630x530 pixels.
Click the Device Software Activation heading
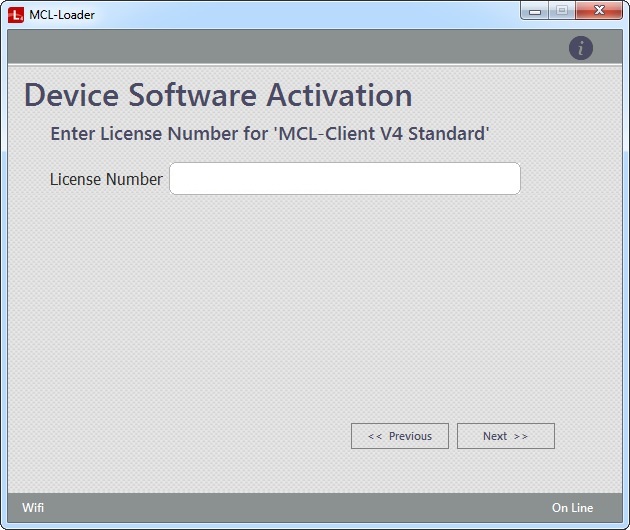pyautogui.click(x=218, y=95)
